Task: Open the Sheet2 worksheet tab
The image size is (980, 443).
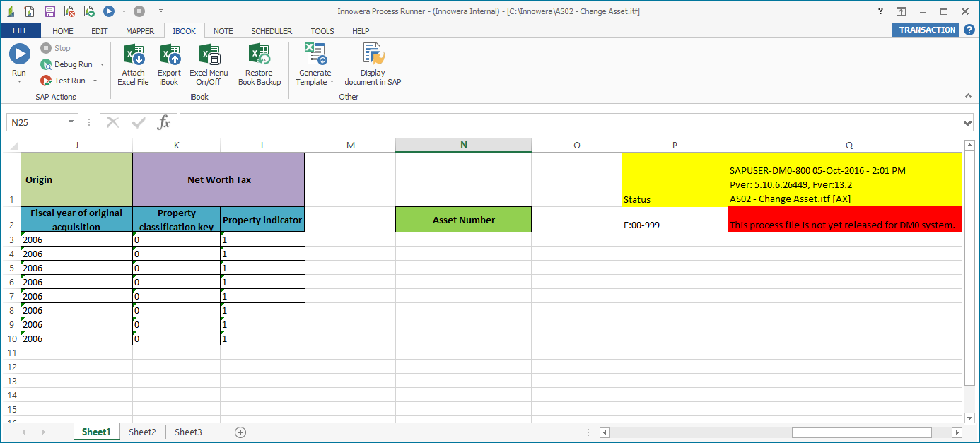Action: 141,432
